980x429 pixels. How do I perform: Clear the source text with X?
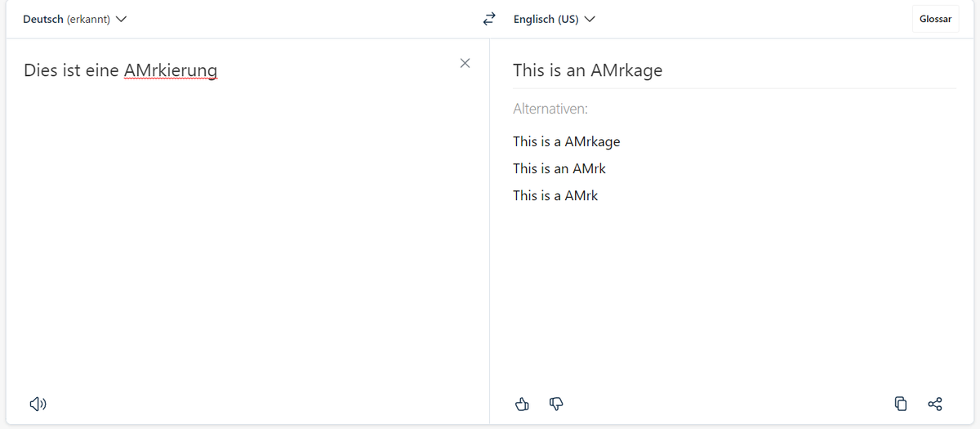click(465, 64)
